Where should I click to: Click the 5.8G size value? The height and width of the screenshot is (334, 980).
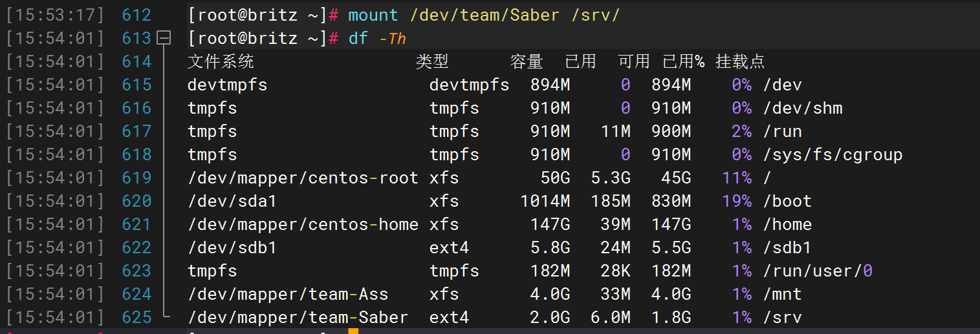(550, 247)
